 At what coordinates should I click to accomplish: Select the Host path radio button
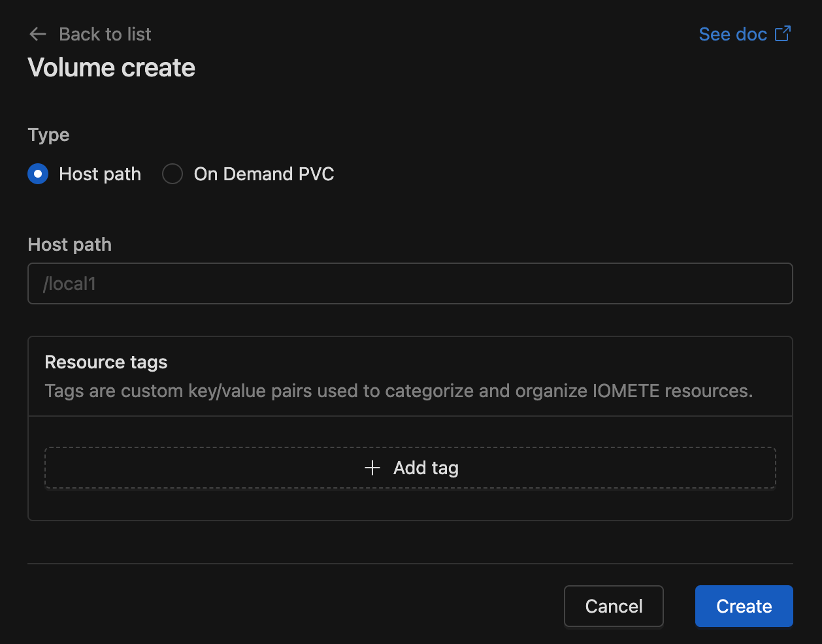point(38,174)
